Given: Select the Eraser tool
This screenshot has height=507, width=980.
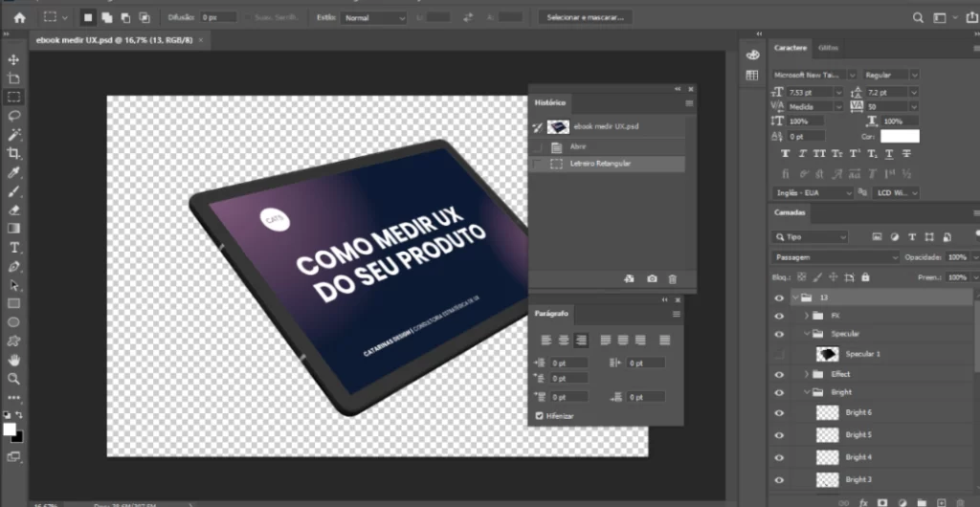Looking at the screenshot, I should (x=14, y=209).
